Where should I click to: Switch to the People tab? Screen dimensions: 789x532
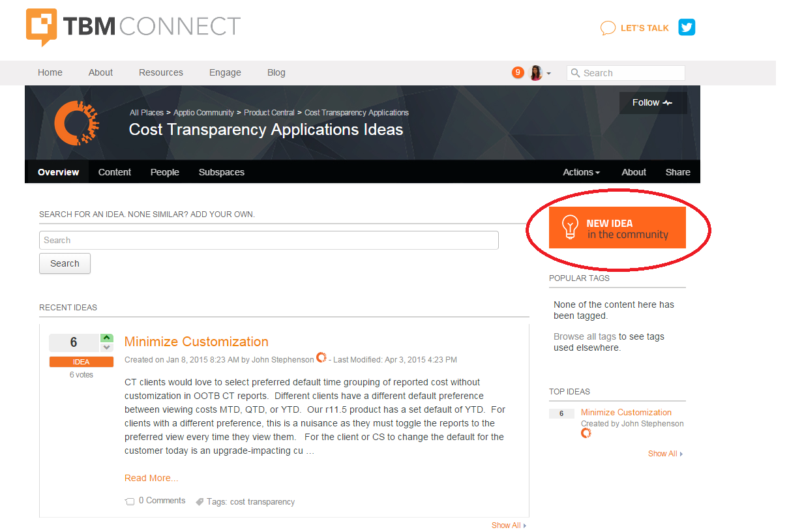tap(165, 172)
